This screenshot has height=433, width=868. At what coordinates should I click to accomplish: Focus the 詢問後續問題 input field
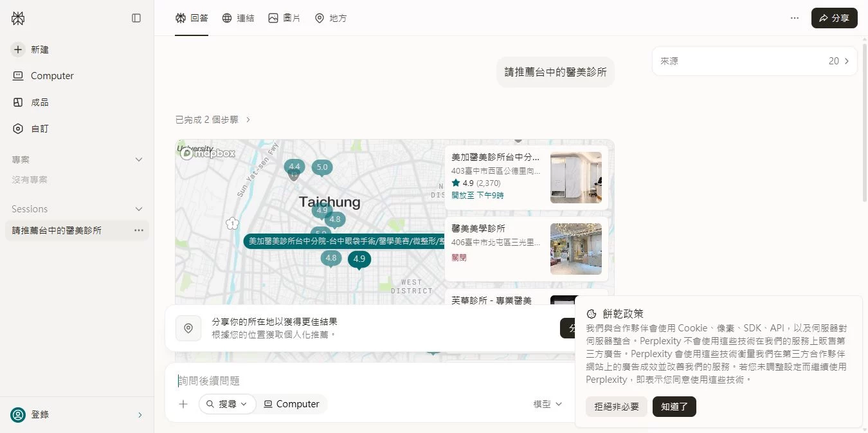coord(370,381)
